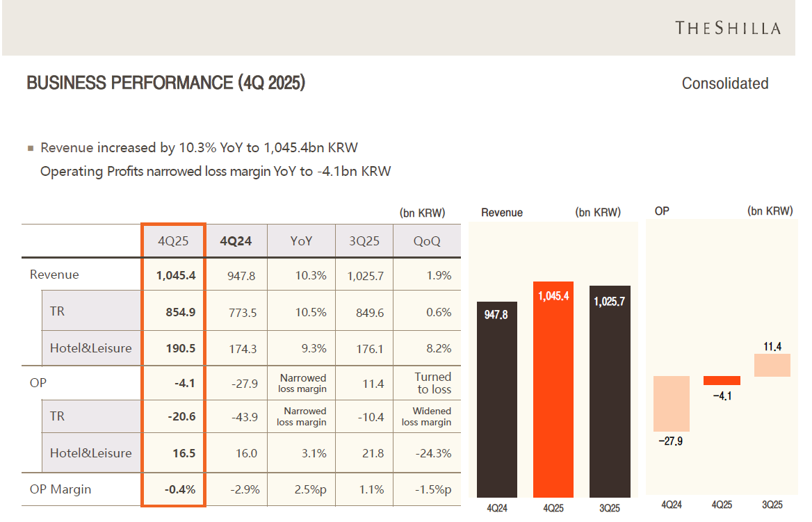Click the -0.4% OP Margin cell
Screen dimensions: 812x522
(x=180, y=489)
